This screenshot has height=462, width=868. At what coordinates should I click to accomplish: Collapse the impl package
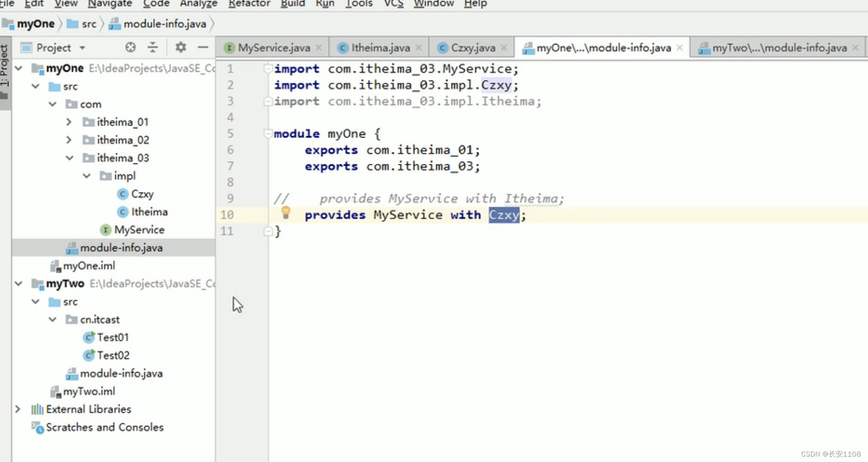point(86,176)
